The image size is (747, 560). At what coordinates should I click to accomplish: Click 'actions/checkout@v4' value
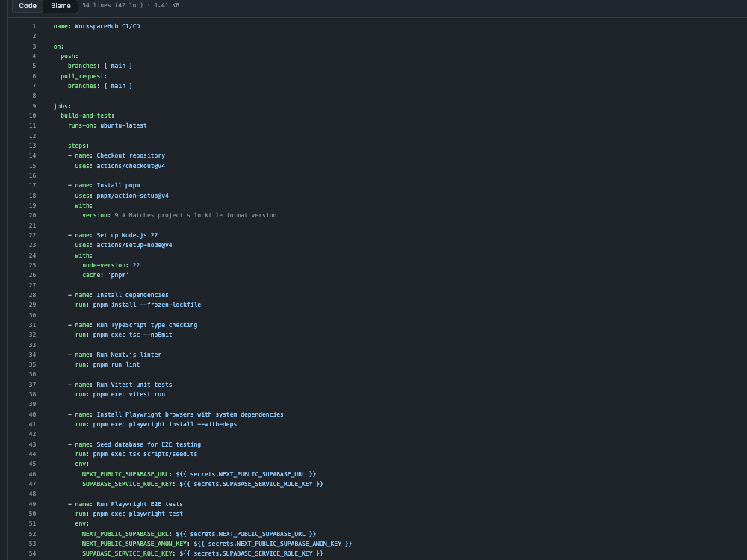point(131,166)
